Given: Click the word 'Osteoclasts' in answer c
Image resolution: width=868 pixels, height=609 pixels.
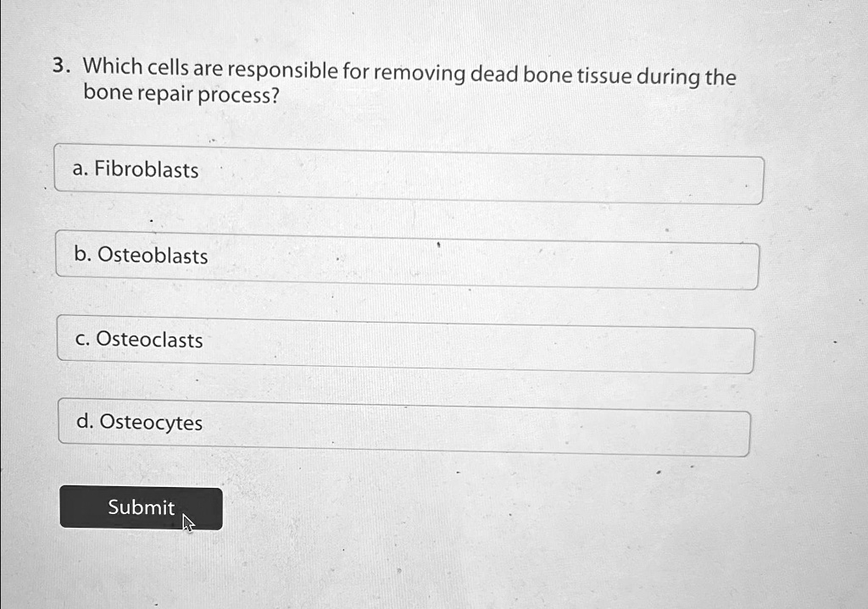Looking at the screenshot, I should tap(149, 340).
